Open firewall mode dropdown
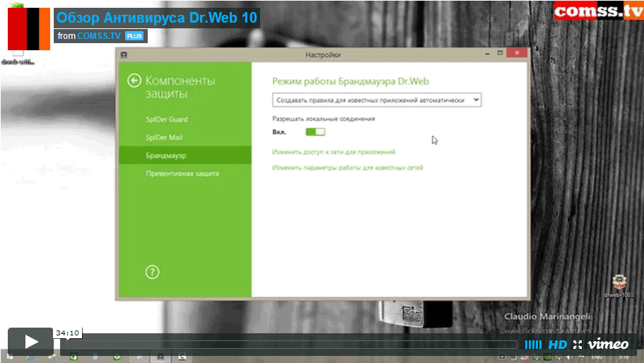This screenshot has width=644, height=363. (377, 100)
